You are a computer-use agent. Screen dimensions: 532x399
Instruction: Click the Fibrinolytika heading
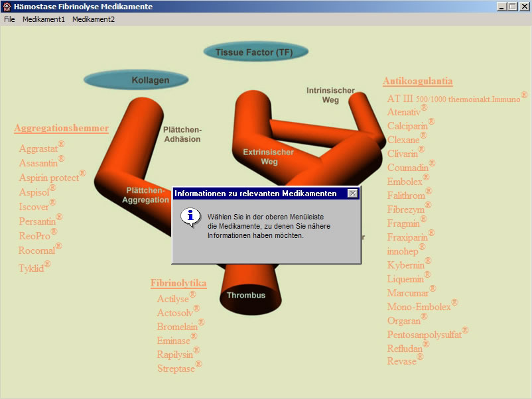click(178, 283)
